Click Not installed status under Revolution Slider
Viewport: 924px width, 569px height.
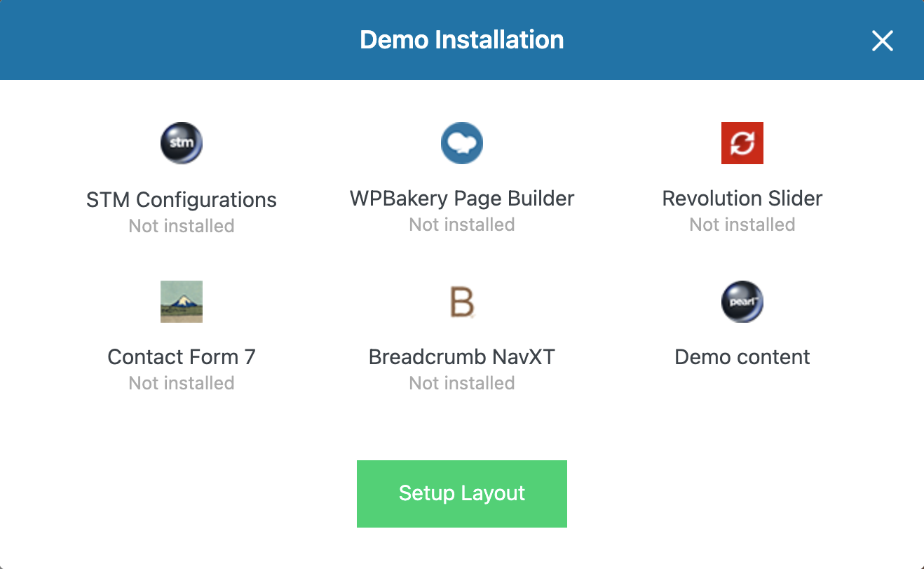tap(742, 225)
